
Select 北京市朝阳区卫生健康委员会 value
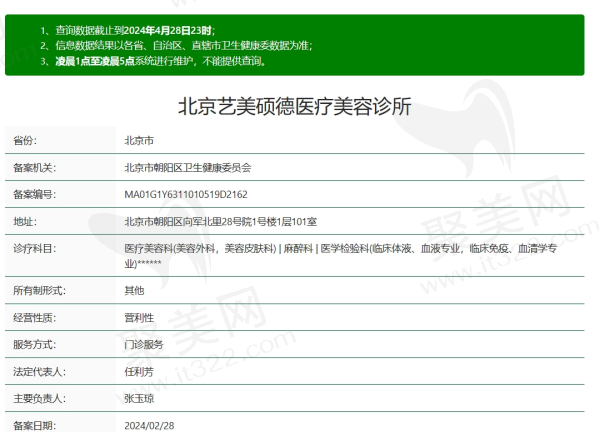click(x=188, y=168)
